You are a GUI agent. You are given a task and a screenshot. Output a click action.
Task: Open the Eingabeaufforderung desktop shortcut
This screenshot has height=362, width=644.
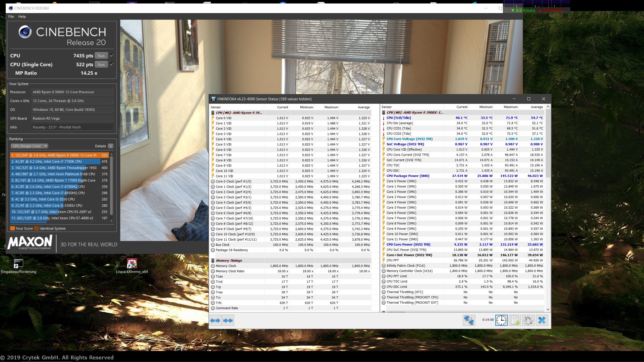[x=18, y=264]
